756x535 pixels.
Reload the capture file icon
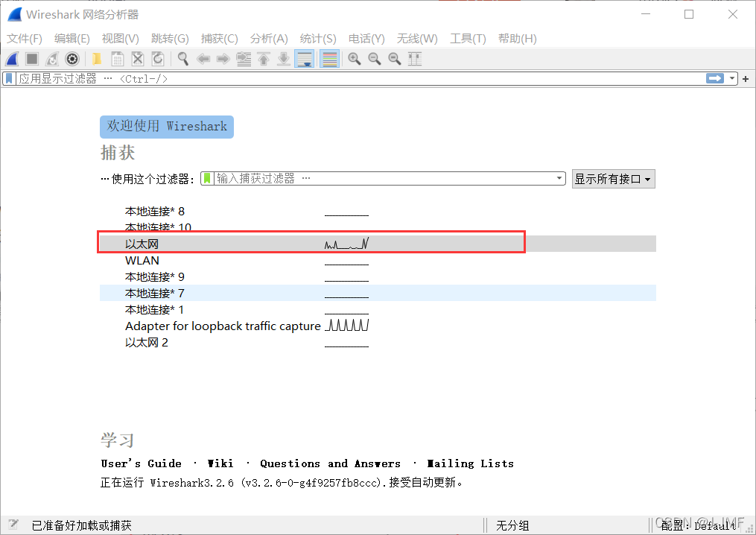pyautogui.click(x=158, y=59)
